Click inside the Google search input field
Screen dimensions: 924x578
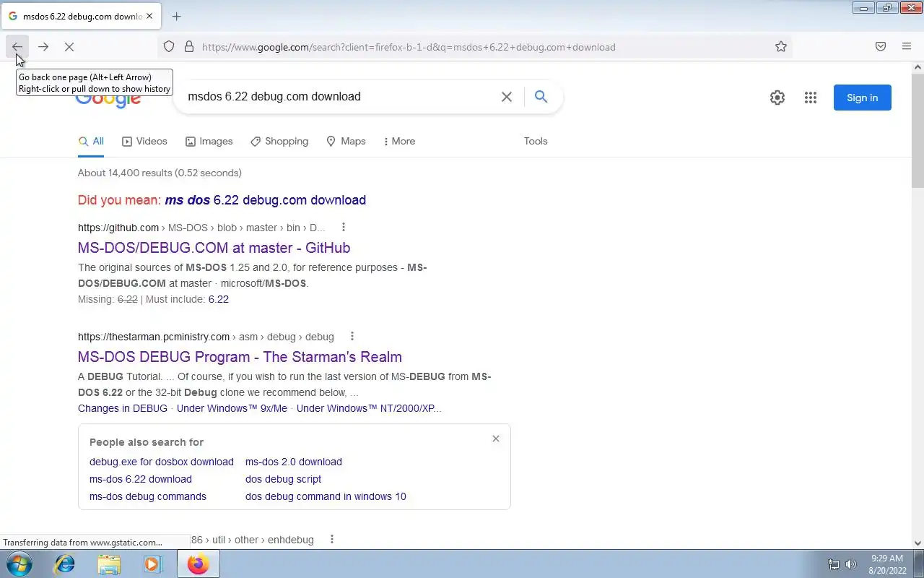339,97
